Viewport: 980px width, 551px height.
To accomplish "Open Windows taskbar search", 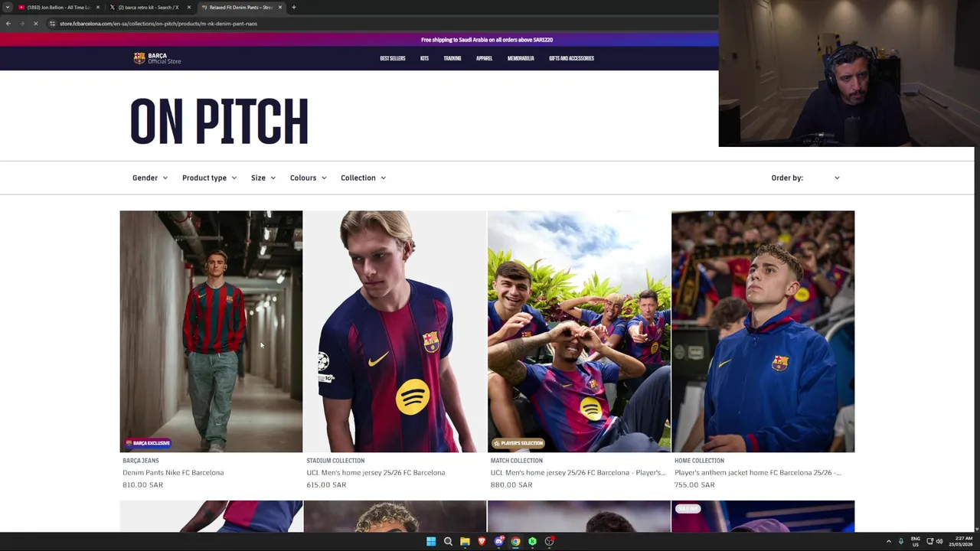I will click(448, 542).
